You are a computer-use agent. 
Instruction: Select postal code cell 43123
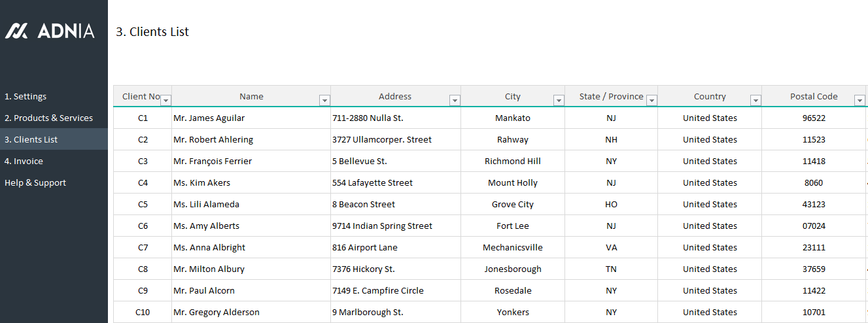pos(814,204)
